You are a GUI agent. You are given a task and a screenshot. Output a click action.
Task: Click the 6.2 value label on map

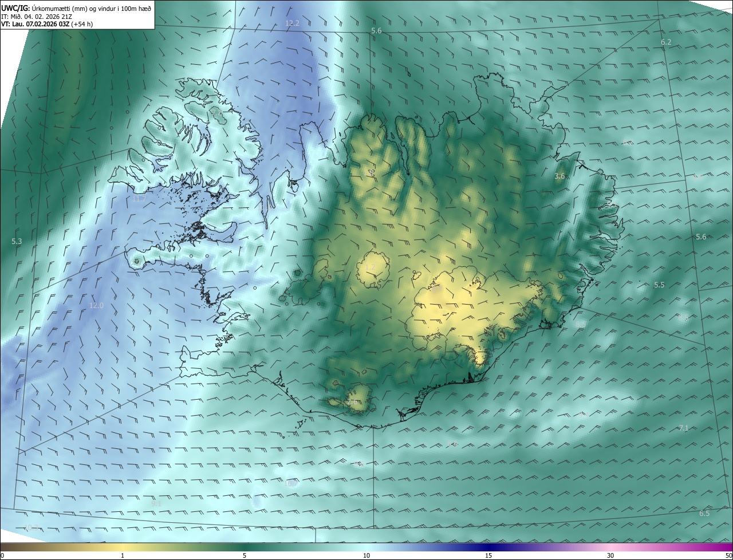pyautogui.click(x=666, y=42)
